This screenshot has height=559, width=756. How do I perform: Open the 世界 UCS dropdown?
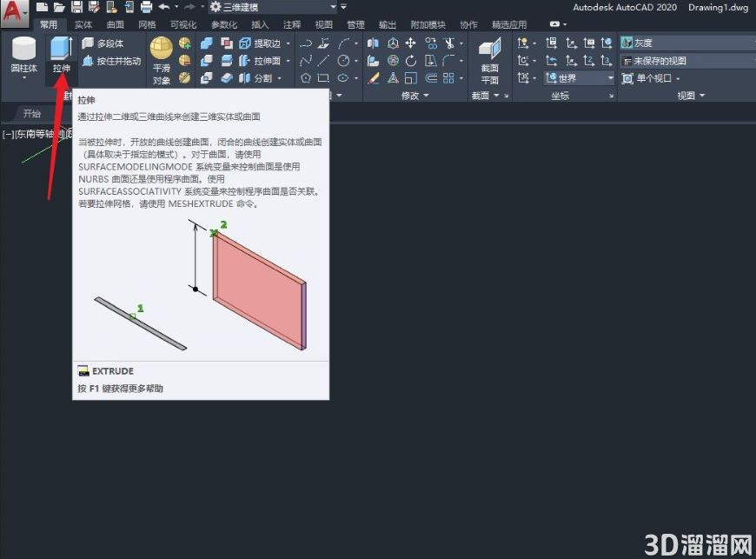pos(580,77)
